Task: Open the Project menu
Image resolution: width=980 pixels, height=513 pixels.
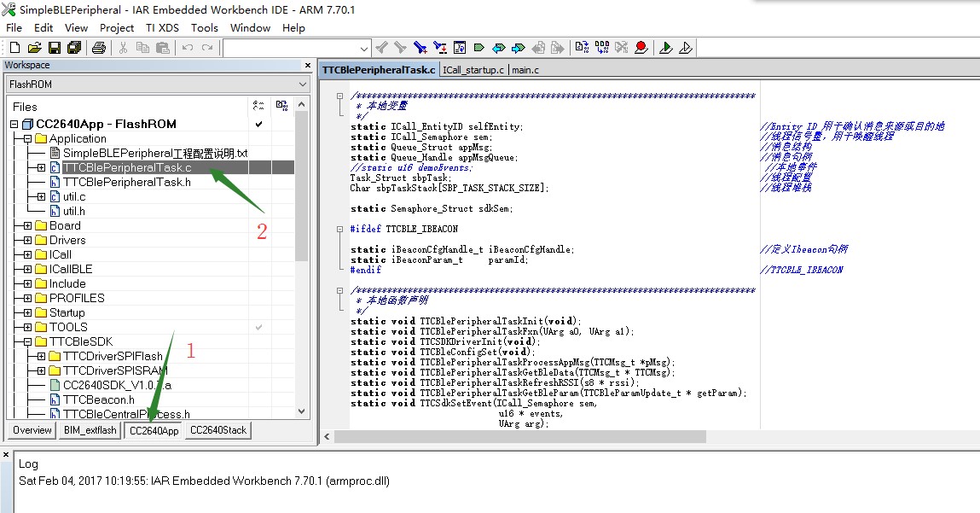Action: (x=117, y=27)
